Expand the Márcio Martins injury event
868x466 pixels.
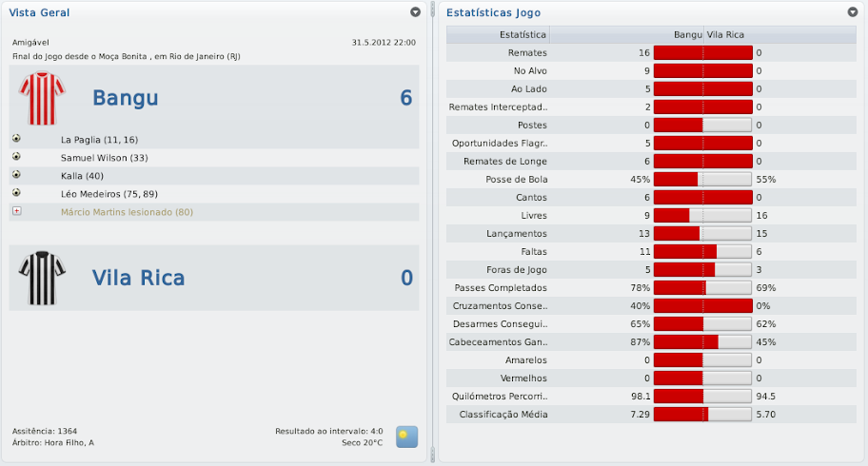coord(17,211)
